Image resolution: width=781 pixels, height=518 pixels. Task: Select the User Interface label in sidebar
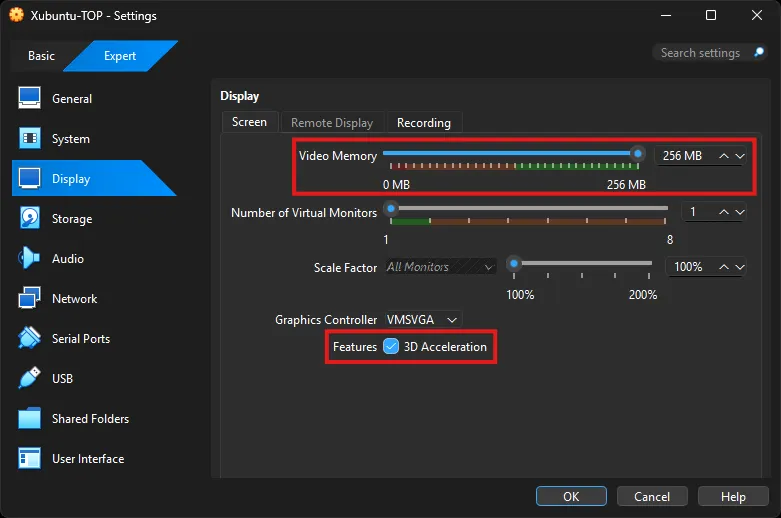pos(88,459)
